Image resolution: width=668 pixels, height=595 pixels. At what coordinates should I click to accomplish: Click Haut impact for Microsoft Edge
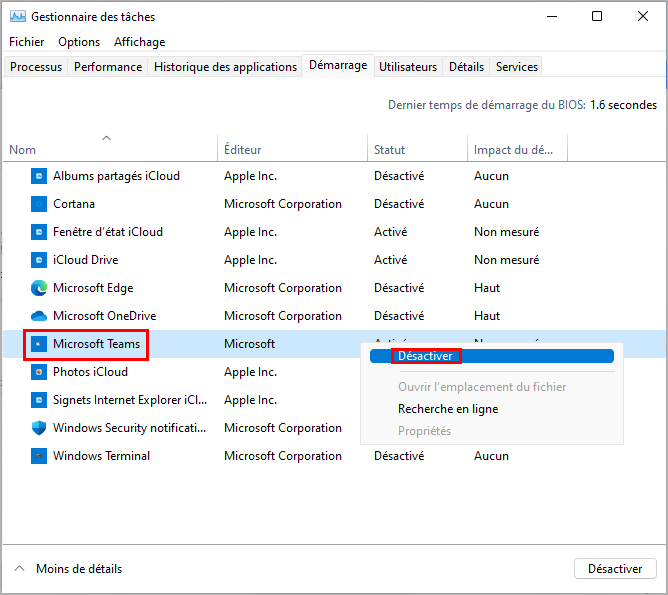487,288
